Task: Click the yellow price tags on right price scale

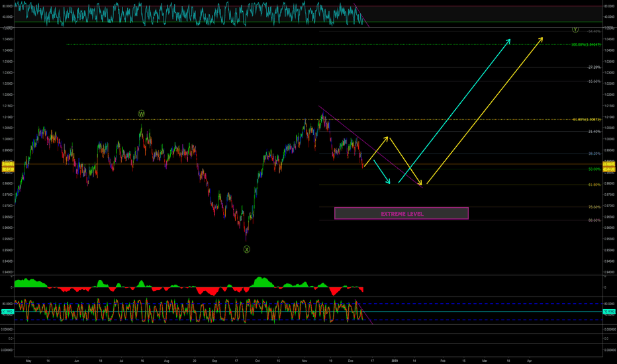Action: tap(609, 167)
